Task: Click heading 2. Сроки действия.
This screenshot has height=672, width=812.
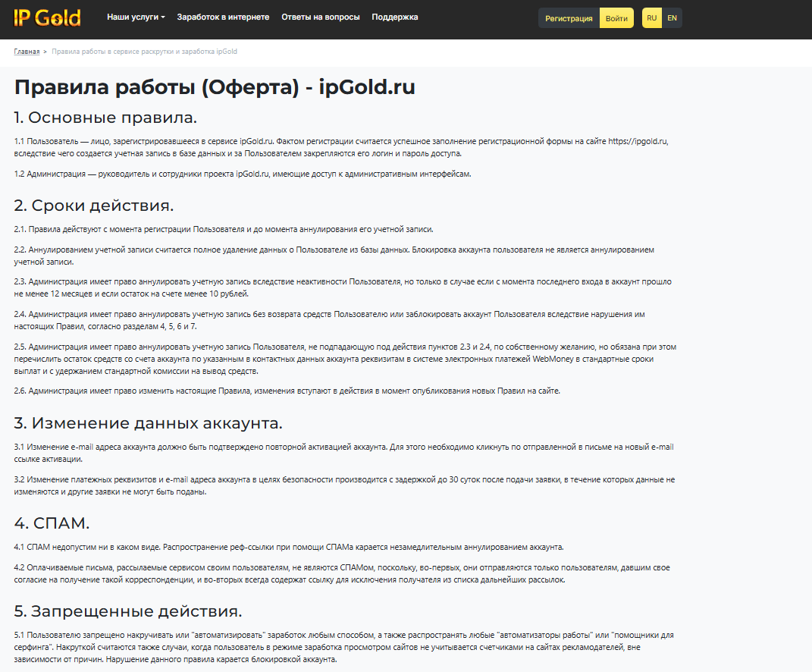Action: [x=94, y=206]
